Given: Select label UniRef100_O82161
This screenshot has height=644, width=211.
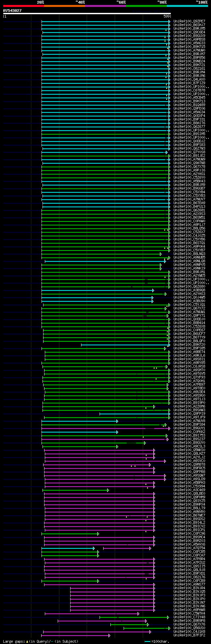Looking at the screenshot, I should click(189, 69).
